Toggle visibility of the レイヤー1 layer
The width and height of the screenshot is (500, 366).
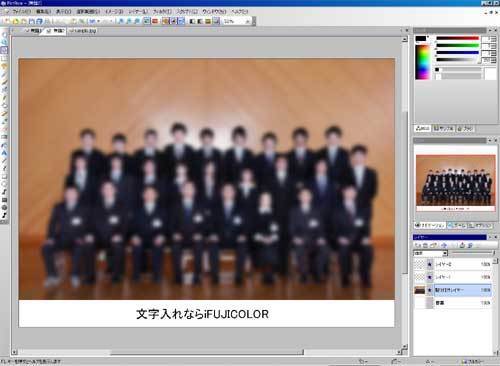[x=430, y=277]
